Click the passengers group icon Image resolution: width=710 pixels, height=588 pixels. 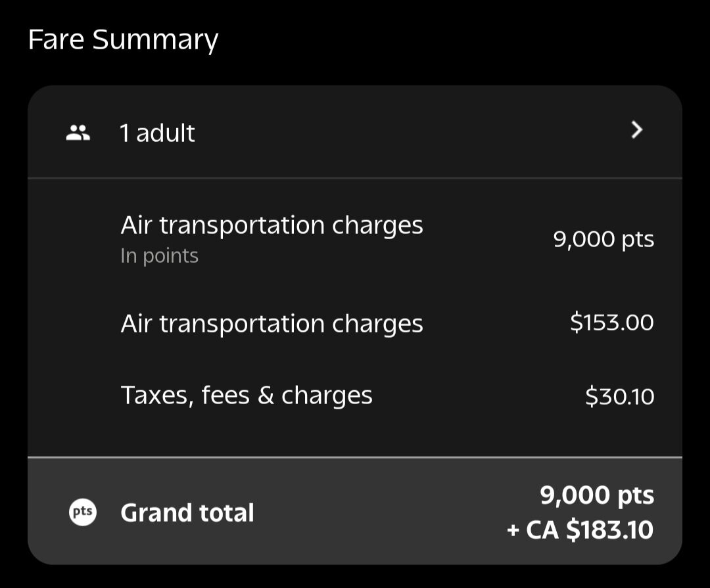(x=78, y=133)
